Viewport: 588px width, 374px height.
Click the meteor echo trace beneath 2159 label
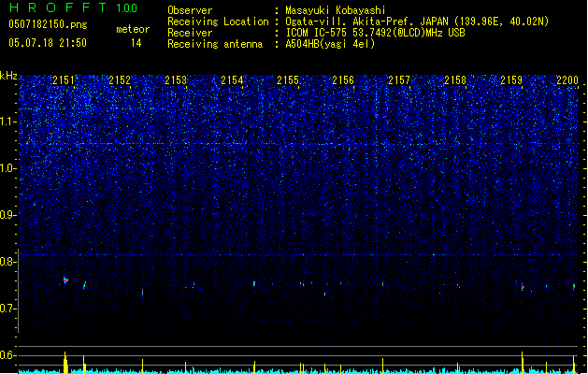[x=523, y=287]
